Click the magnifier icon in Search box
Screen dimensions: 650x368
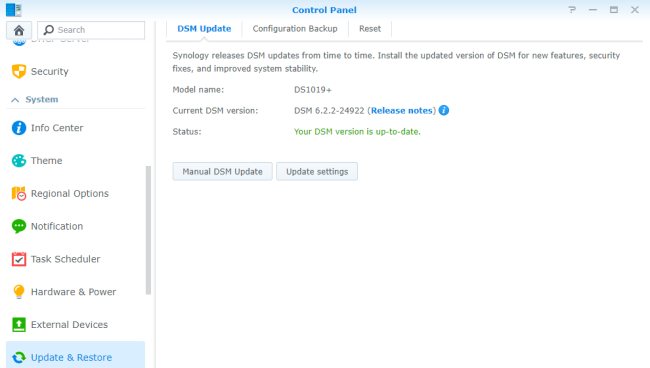pyautogui.click(x=49, y=30)
